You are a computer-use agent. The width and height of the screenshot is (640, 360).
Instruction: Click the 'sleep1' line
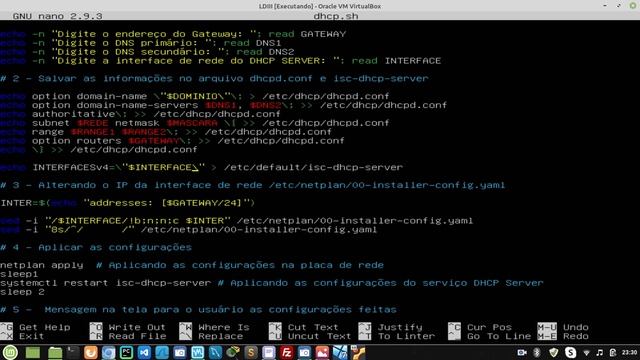click(19, 274)
